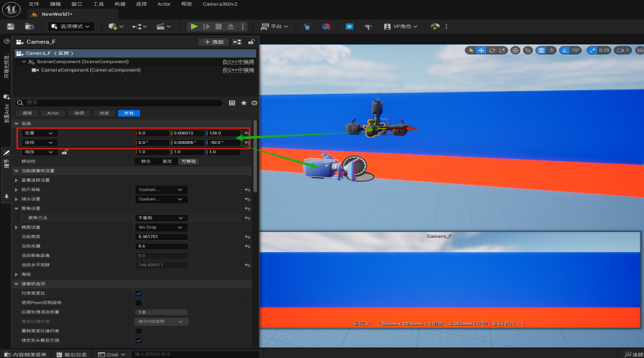Toggle the details panel lock icon
This screenshot has width=644, height=358.
tap(251, 42)
